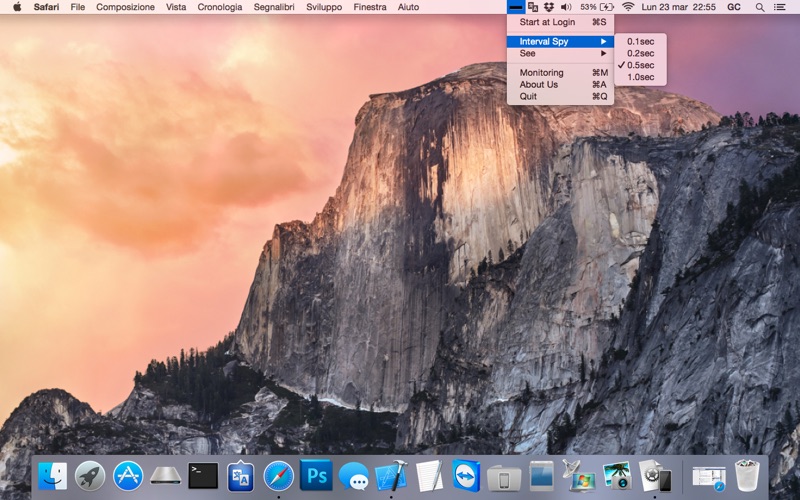This screenshot has width=800, height=500.
Task: Open Launchpad rocket icon in Dock
Action: (90, 476)
